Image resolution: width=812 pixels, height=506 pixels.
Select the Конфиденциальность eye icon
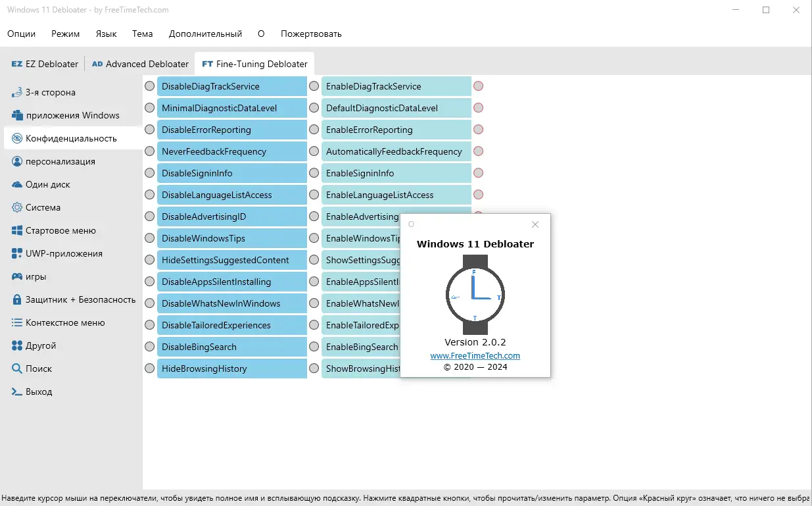17,138
